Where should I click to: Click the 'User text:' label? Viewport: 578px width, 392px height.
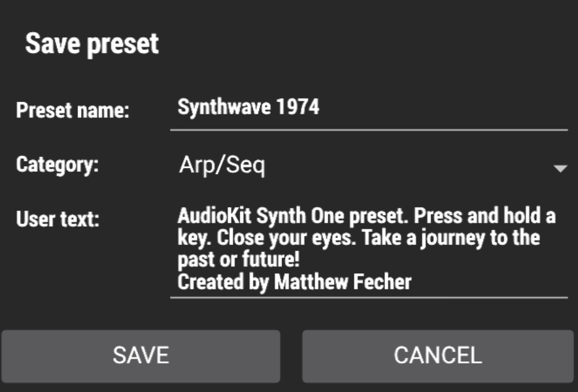click(x=58, y=219)
